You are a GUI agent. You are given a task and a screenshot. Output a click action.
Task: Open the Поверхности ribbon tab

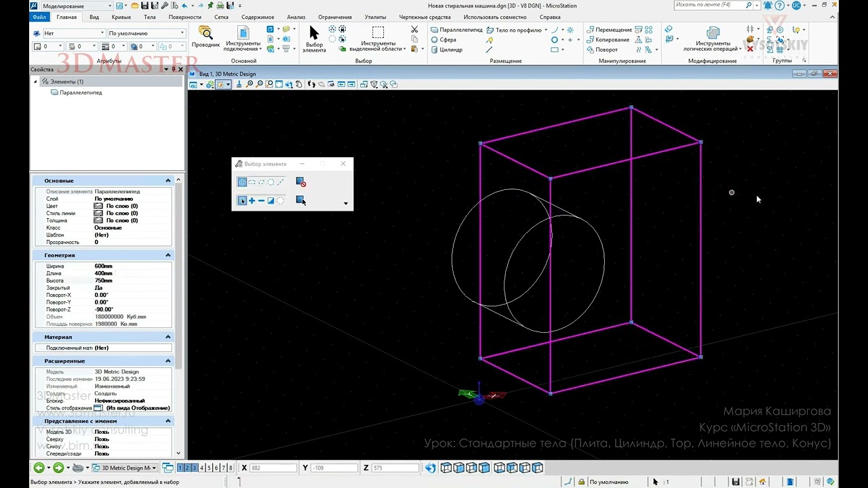tap(184, 17)
